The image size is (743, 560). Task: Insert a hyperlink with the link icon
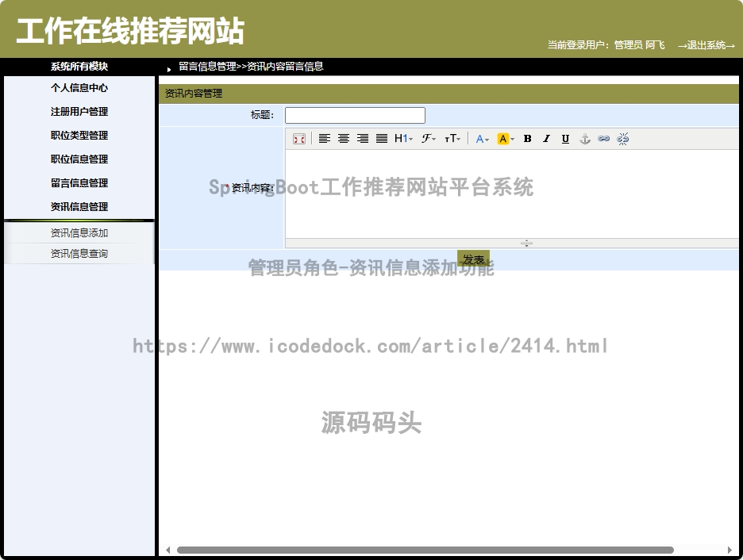coord(603,139)
